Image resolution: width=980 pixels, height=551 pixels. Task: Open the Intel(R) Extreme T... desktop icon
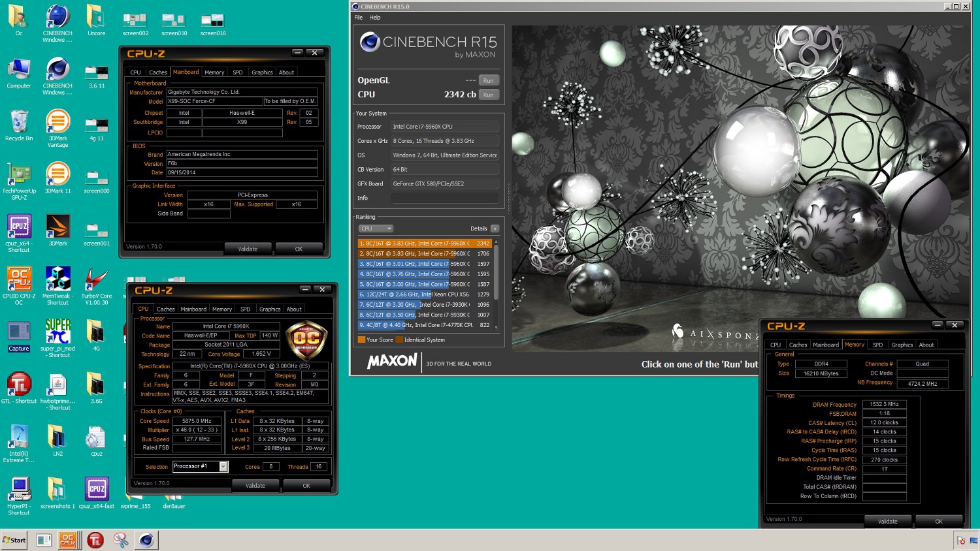pos(19,444)
